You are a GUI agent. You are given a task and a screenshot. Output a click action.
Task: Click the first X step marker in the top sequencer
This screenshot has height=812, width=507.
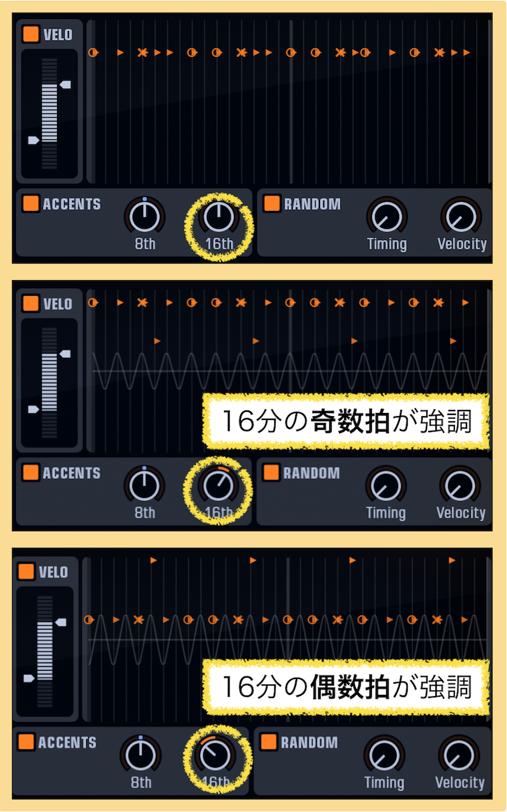point(143,53)
